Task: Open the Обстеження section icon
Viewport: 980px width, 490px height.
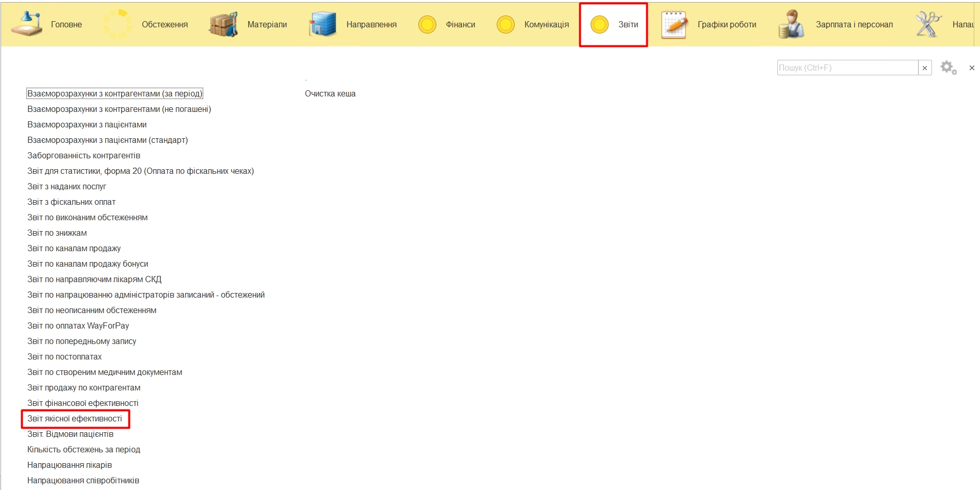Action: (x=118, y=24)
